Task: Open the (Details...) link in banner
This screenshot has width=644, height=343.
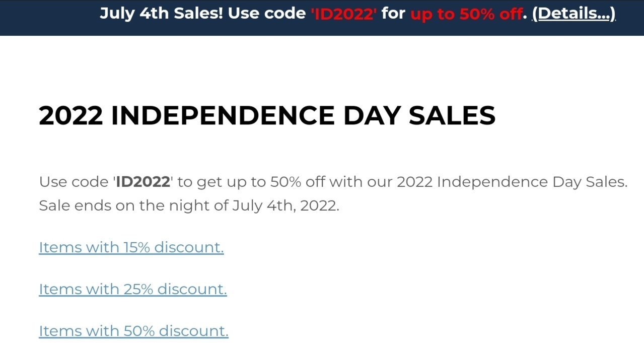Action: tap(574, 14)
